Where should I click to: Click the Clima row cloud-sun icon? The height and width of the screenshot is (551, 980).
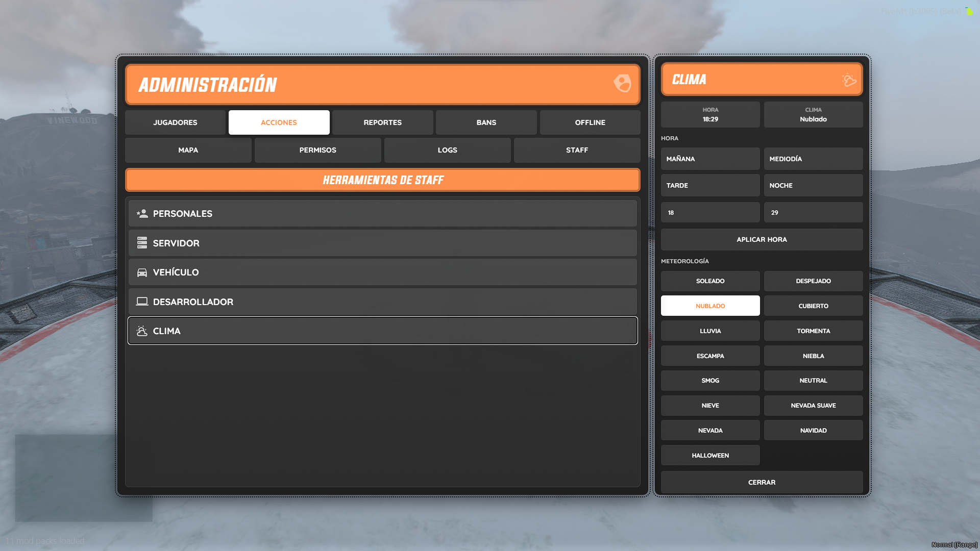pos(142,331)
